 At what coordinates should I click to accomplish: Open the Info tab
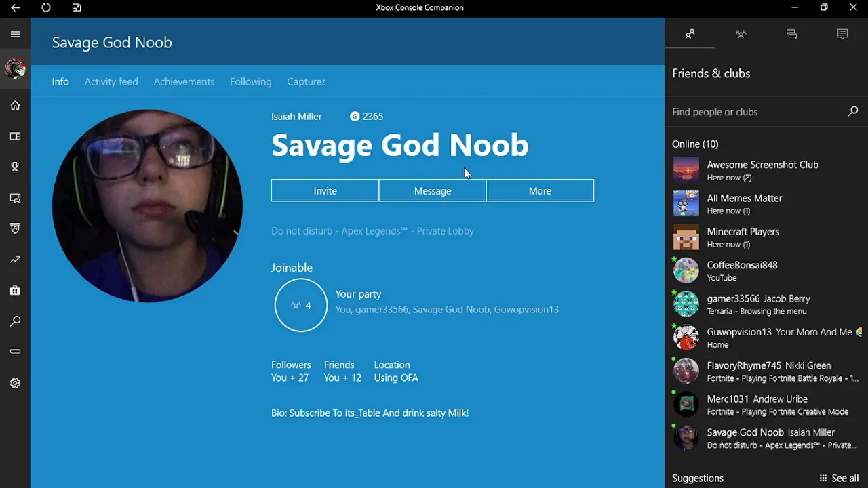pyautogui.click(x=60, y=81)
